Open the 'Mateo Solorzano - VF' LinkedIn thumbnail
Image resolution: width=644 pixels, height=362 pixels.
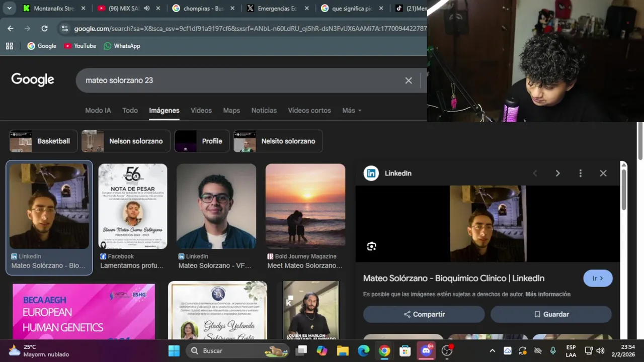click(216, 207)
